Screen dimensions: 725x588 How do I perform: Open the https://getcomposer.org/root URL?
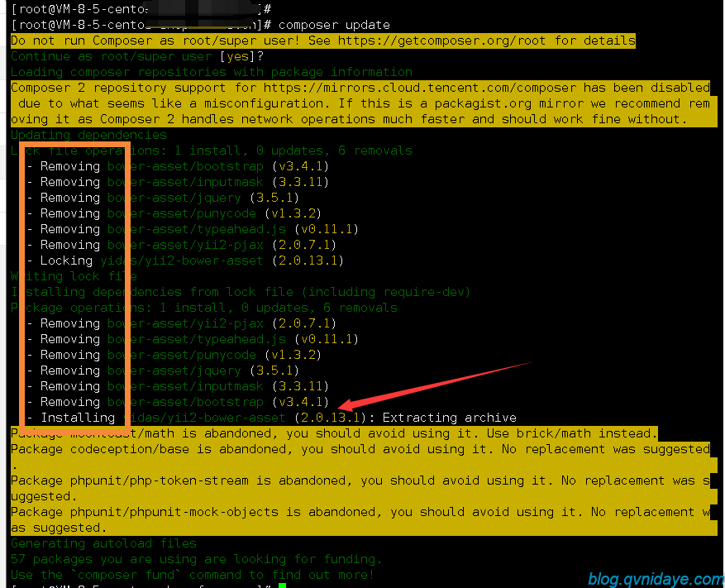pos(441,41)
